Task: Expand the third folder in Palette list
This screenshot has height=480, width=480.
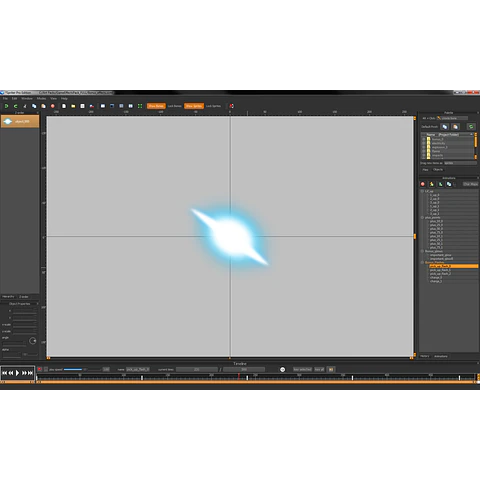Action: tap(424, 147)
